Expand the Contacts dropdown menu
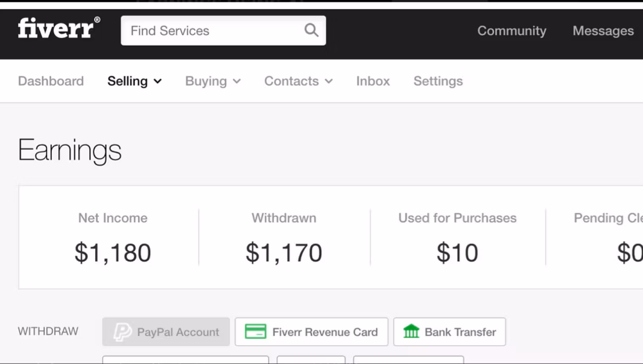The height and width of the screenshot is (364, 643). [x=298, y=81]
